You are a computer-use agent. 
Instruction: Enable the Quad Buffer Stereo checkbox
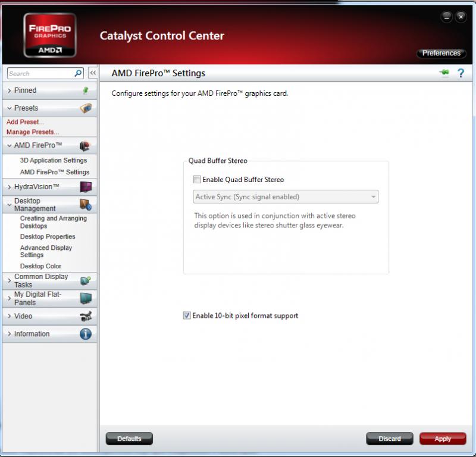coord(197,180)
